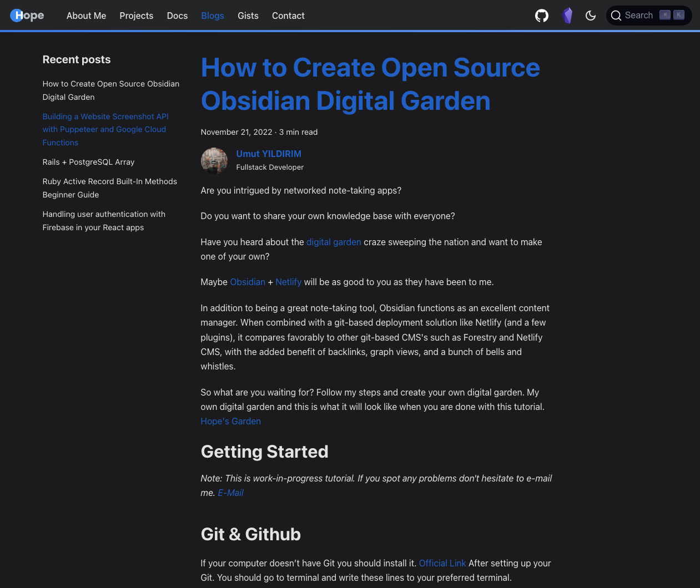Click the E-Mail link in note
700x588 pixels.
pyautogui.click(x=231, y=493)
